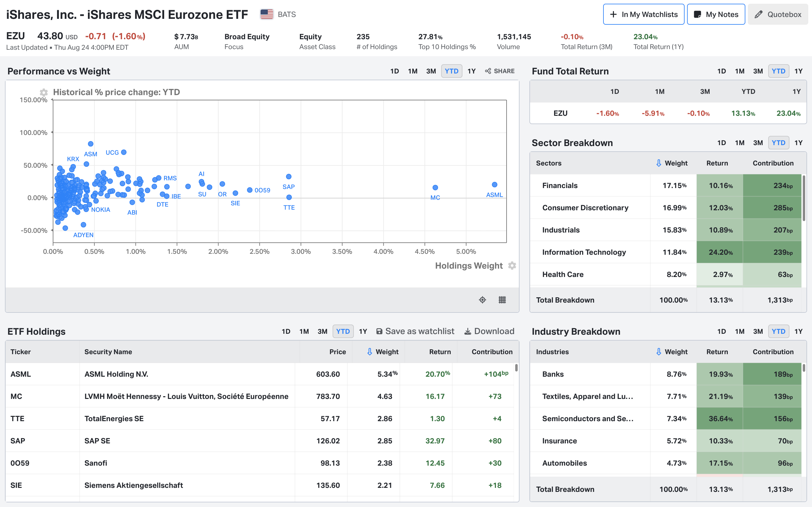Image resolution: width=812 pixels, height=507 pixels.
Task: Set Fund Total Return period to 1D
Action: click(722, 71)
